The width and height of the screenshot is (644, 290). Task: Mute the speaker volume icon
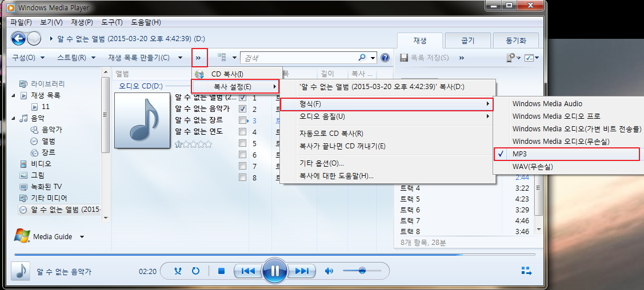[329, 271]
